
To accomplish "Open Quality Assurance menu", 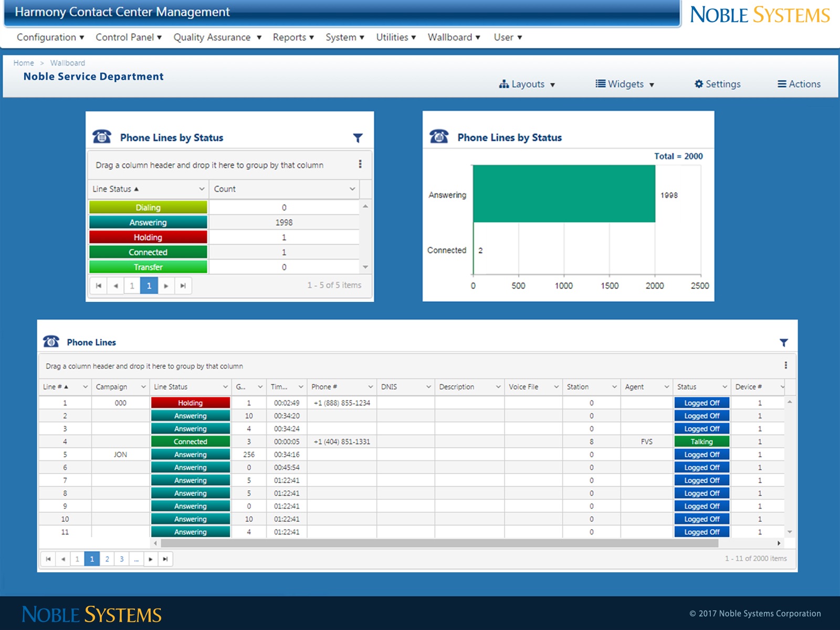I will point(218,37).
